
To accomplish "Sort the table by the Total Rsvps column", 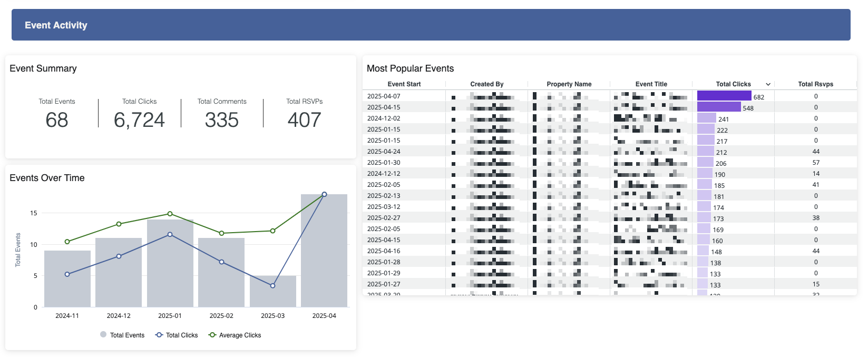I will (815, 84).
